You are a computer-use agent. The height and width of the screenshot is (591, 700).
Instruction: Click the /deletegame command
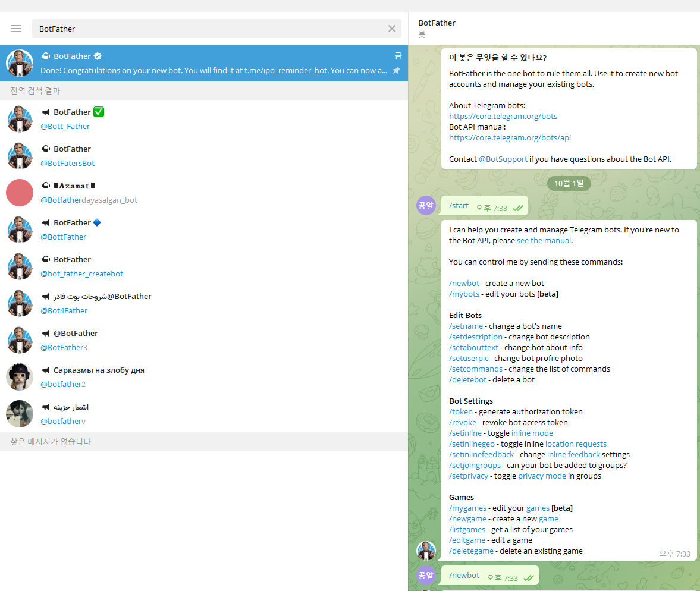coord(472,551)
